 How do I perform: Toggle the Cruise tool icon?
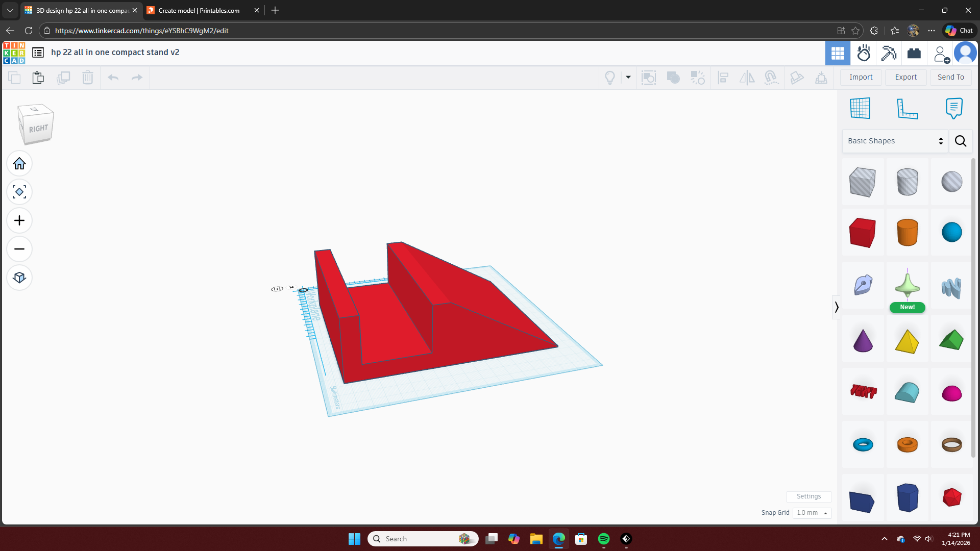(x=771, y=78)
